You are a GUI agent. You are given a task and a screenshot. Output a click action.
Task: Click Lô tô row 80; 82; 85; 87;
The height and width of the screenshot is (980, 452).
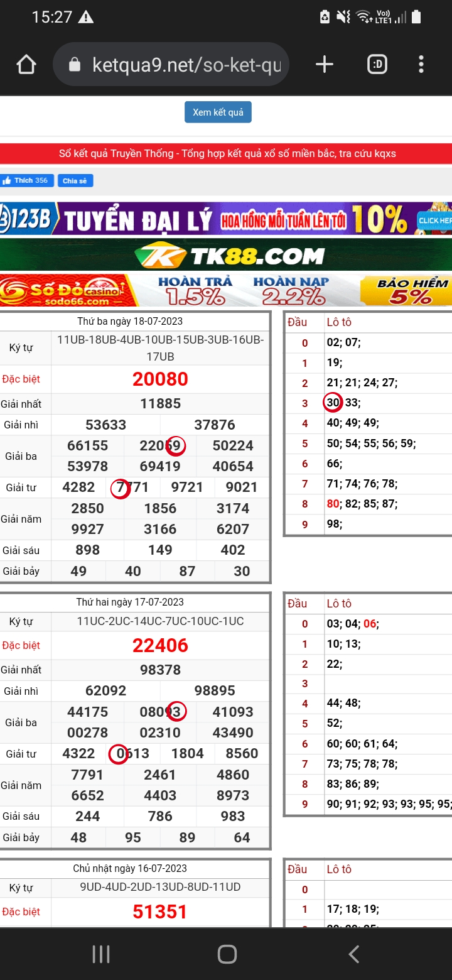point(362,504)
